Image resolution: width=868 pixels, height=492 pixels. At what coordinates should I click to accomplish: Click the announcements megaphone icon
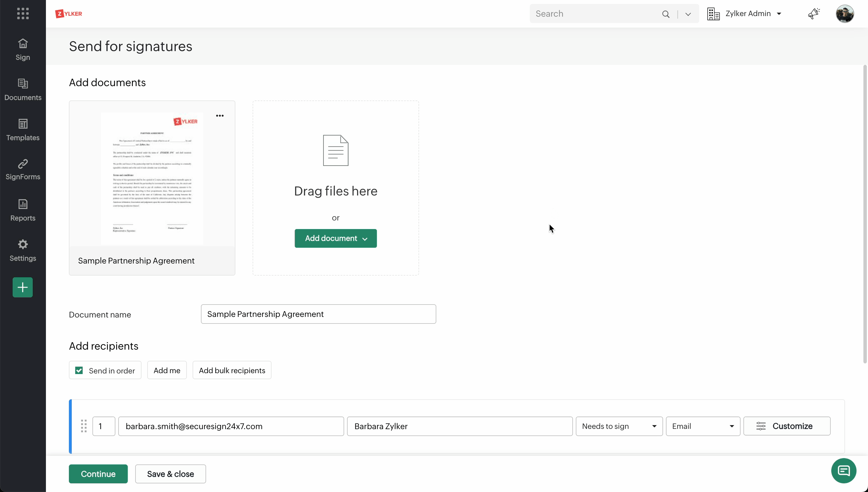pyautogui.click(x=813, y=13)
